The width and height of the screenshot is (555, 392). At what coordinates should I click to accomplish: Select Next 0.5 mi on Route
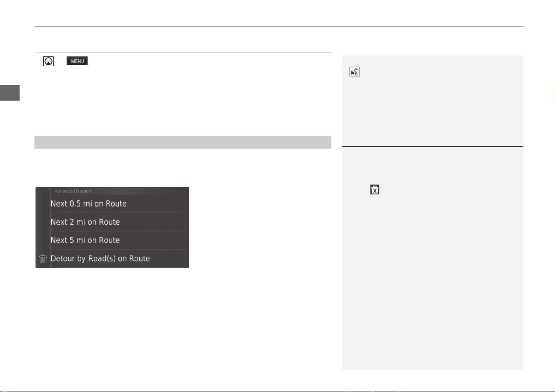119,204
